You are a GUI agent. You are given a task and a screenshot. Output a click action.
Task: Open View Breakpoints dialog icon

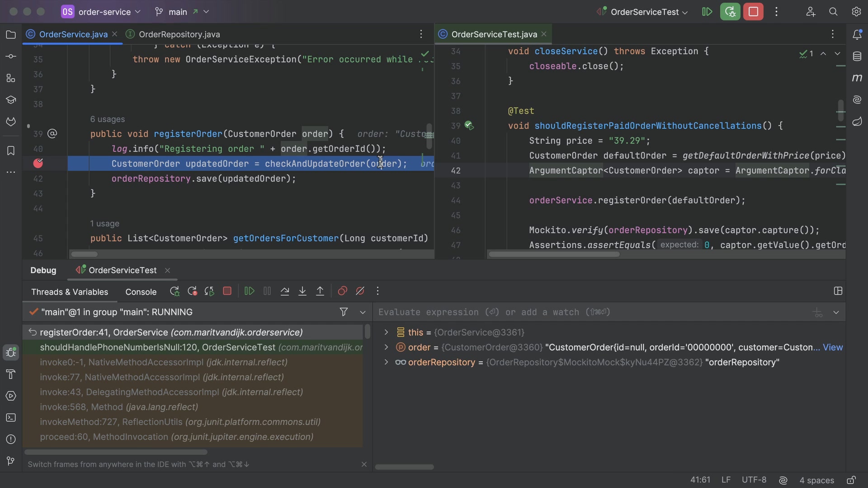[x=342, y=291]
